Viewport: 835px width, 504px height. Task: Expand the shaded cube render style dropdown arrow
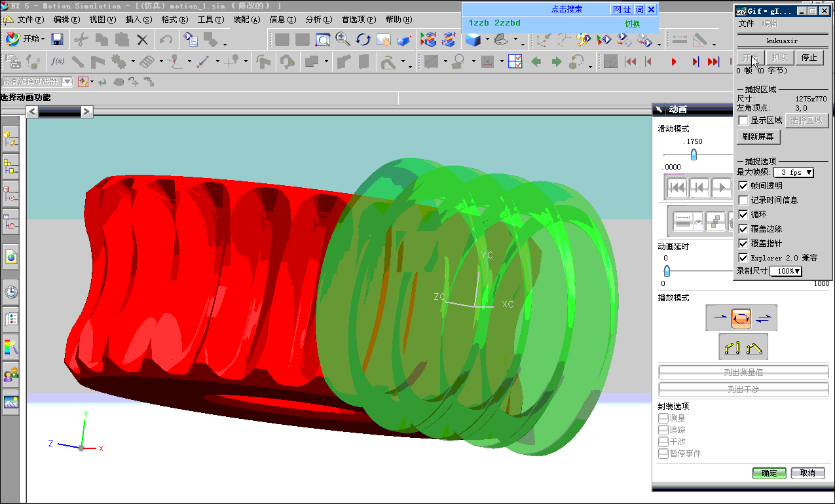tap(487, 40)
